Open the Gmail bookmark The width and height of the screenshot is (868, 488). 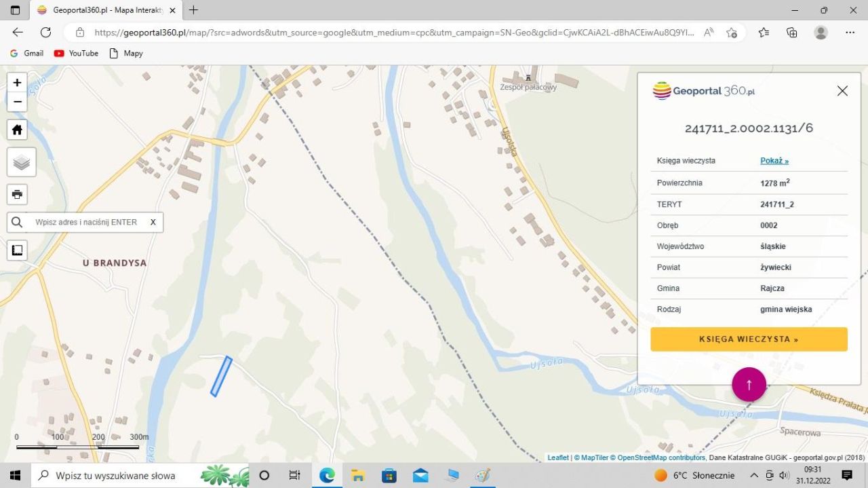click(27, 53)
